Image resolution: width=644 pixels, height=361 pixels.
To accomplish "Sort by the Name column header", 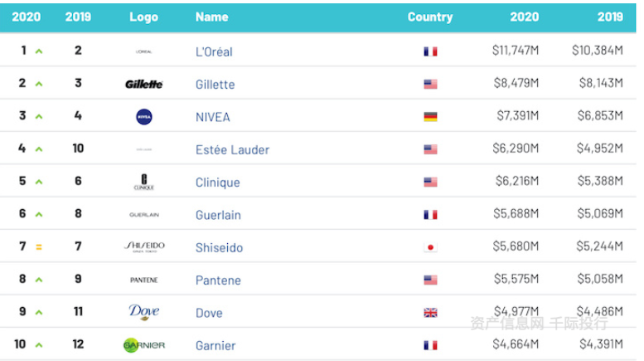I will (211, 17).
